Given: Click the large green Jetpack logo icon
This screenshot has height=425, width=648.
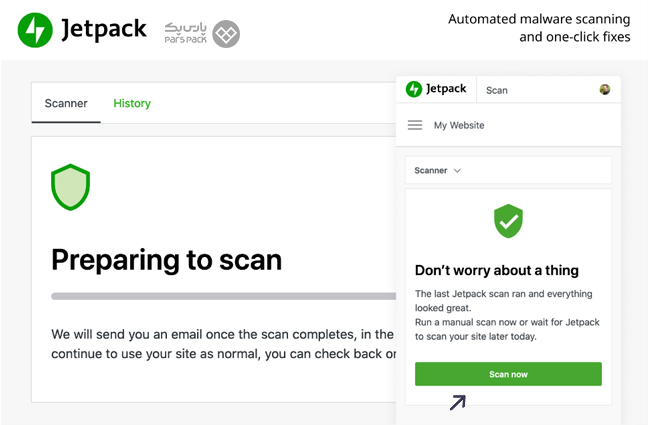Looking at the screenshot, I should click(x=35, y=30).
